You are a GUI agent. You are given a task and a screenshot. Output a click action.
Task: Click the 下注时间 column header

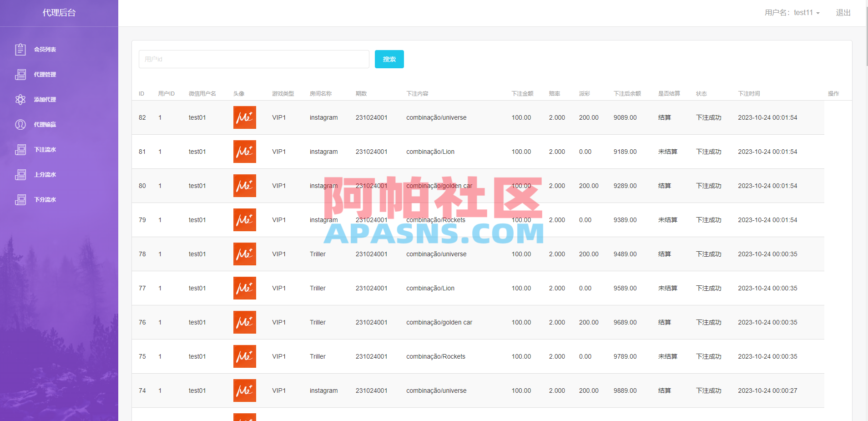click(749, 93)
